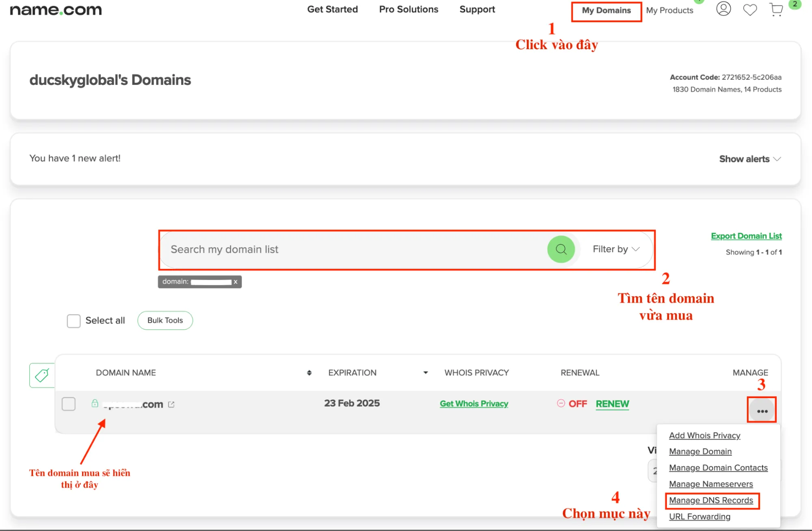Click the Export Domain List link
Viewport: 812px width, 531px height.
[x=746, y=236]
